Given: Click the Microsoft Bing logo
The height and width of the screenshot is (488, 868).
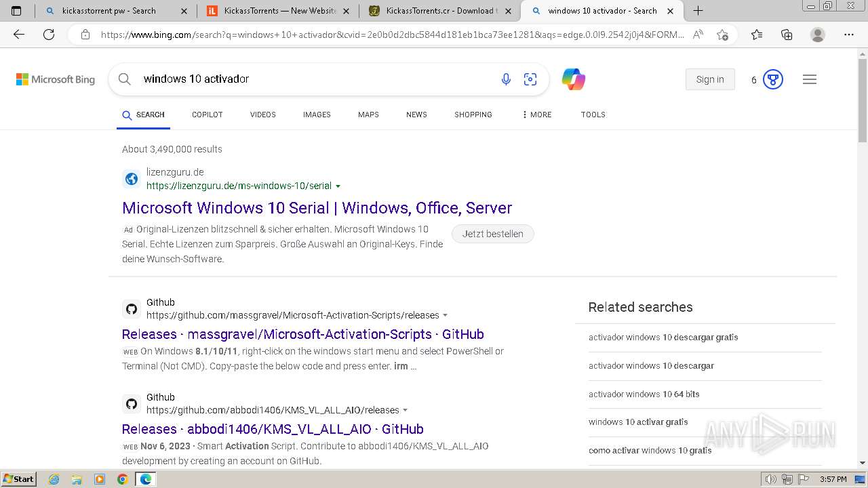Looking at the screenshot, I should pyautogui.click(x=56, y=79).
